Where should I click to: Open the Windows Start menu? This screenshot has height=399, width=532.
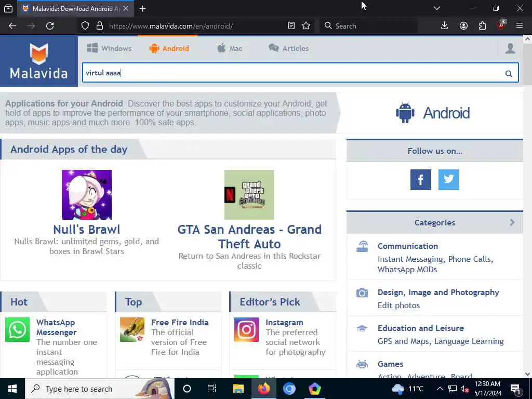point(12,389)
